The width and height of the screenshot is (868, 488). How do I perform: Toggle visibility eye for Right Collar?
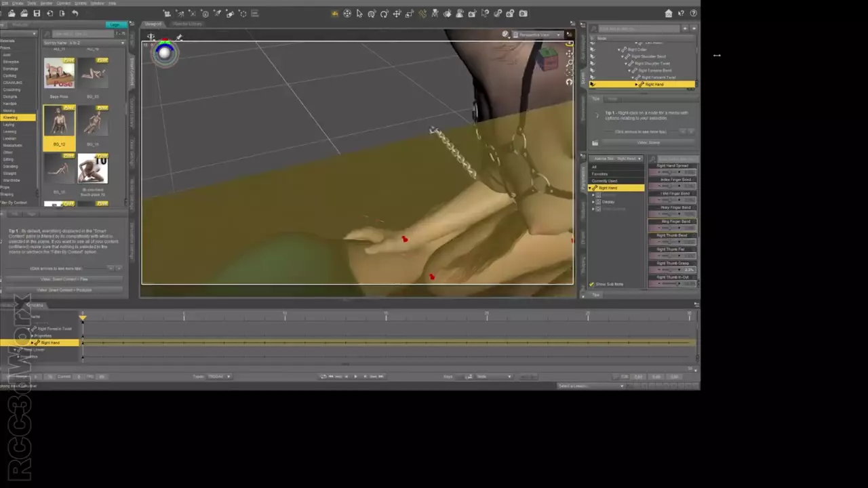click(x=593, y=49)
